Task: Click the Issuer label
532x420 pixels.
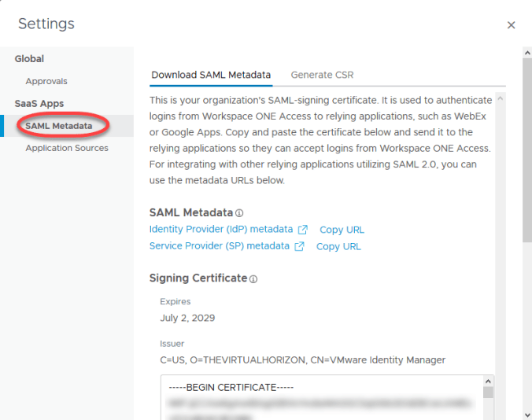Action: [172, 344]
